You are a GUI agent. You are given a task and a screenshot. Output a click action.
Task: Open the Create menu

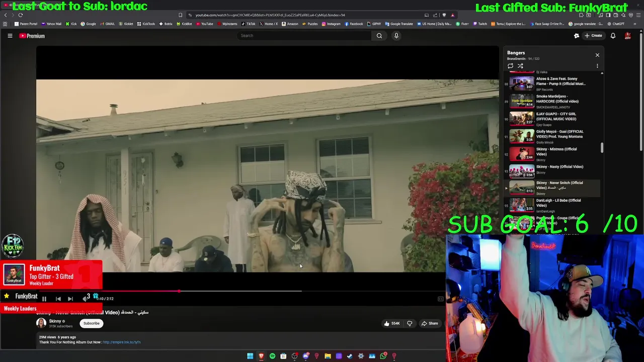click(593, 36)
